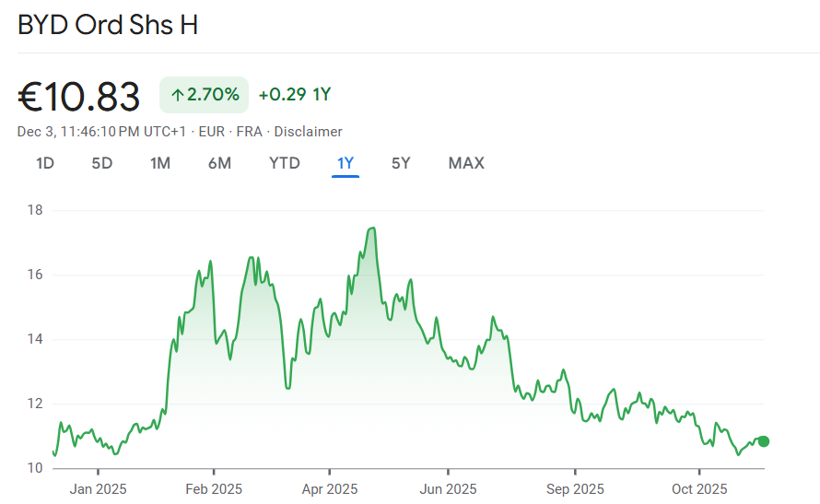Click the +0.29 1Y change text
The image size is (820, 504).
[x=294, y=95]
